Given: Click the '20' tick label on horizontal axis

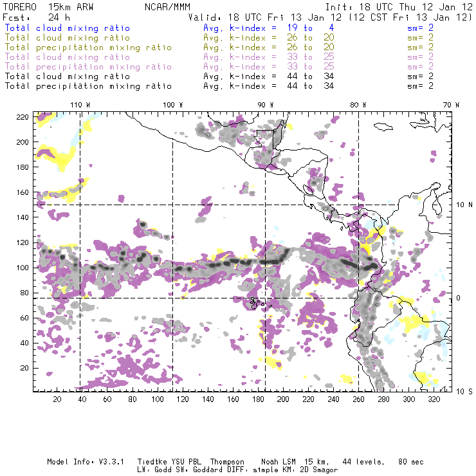Looking at the screenshot, I should (57, 399).
